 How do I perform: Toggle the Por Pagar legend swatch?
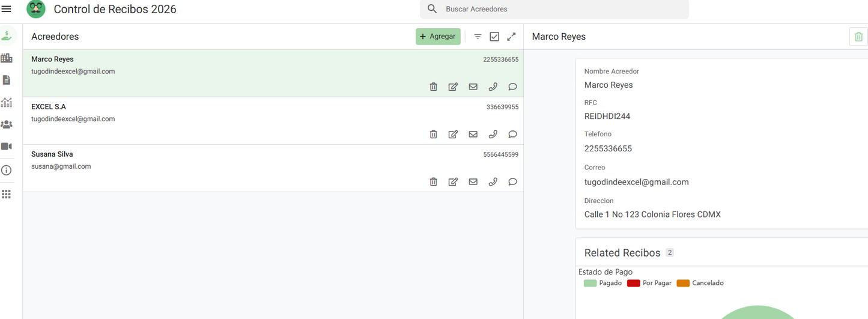(633, 283)
